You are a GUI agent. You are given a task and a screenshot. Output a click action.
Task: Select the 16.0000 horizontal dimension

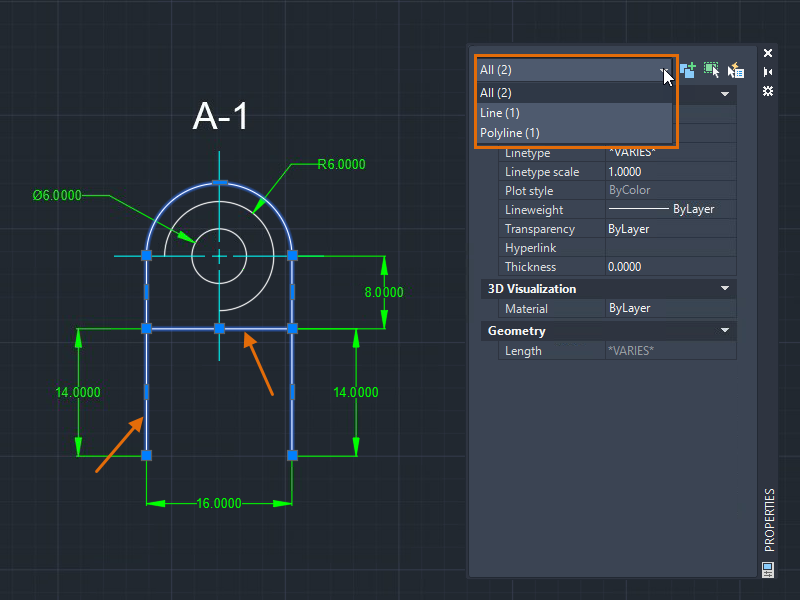[218, 504]
